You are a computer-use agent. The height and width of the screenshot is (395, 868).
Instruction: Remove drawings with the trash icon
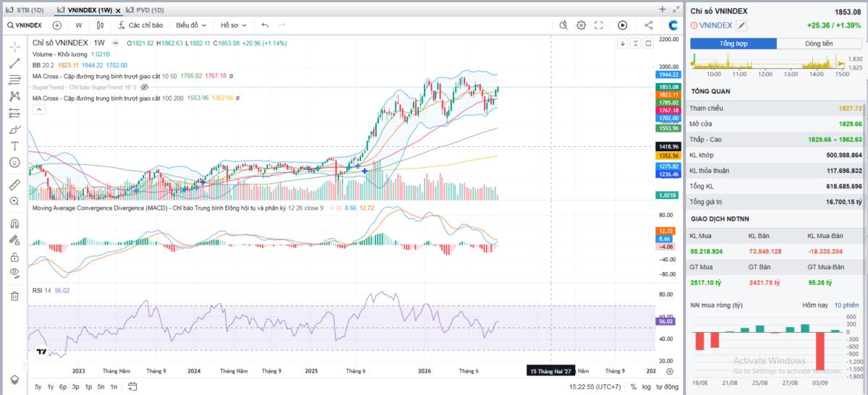click(14, 295)
